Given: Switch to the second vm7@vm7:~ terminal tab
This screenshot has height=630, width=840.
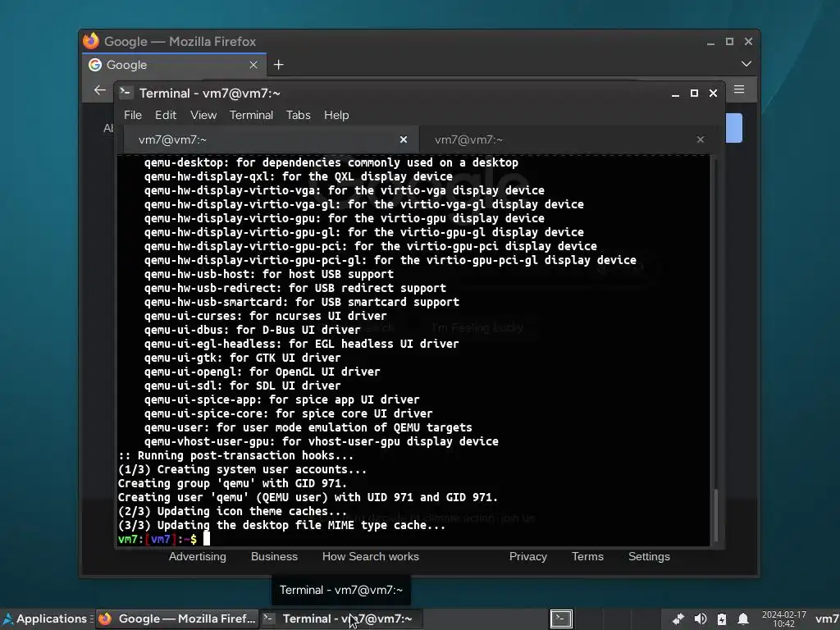Looking at the screenshot, I should pos(568,139).
